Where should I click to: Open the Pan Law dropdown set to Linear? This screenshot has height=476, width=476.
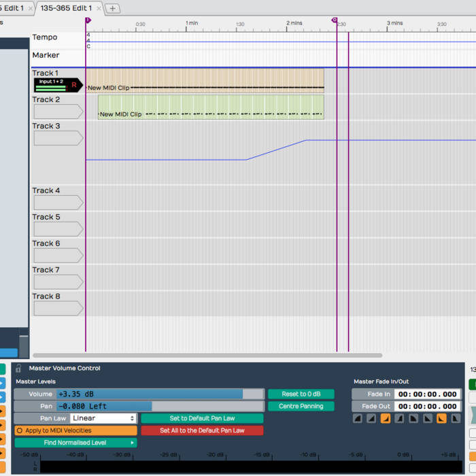point(103,418)
